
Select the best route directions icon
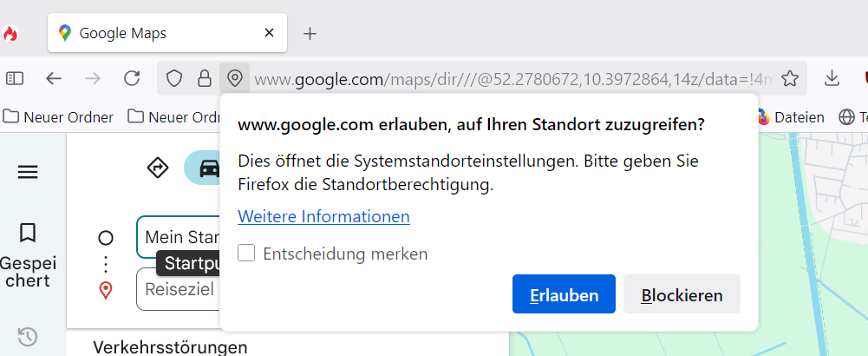158,168
